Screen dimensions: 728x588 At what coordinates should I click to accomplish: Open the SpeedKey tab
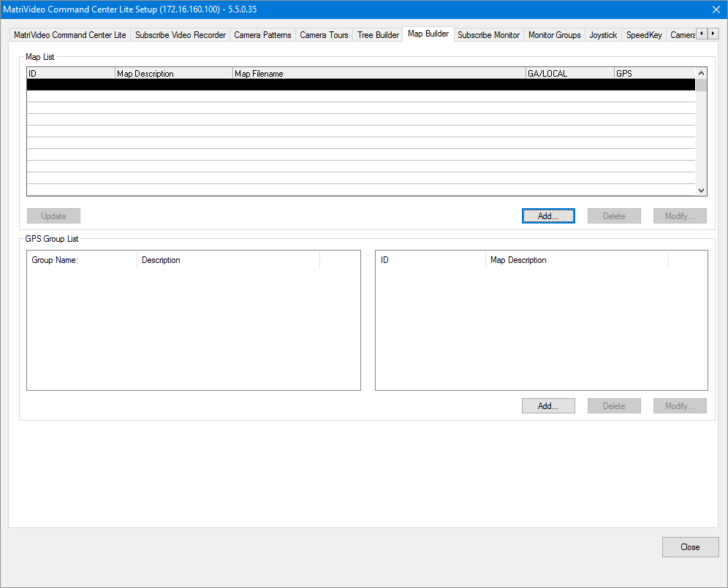coord(643,35)
